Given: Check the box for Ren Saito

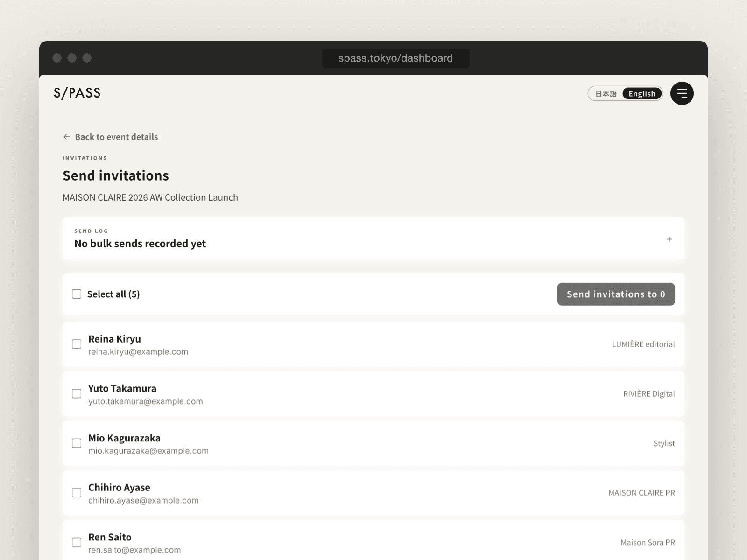Looking at the screenshot, I should click(x=77, y=542).
